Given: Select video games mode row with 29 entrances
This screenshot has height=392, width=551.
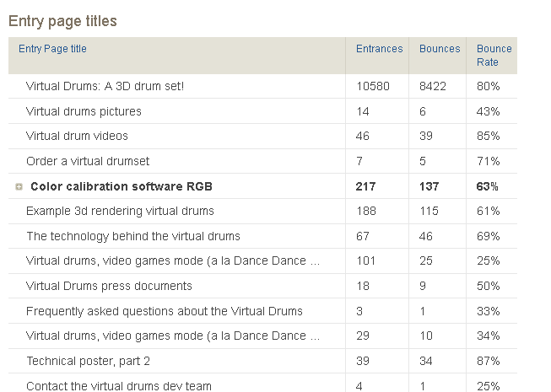Looking at the screenshot, I should tap(263, 336).
